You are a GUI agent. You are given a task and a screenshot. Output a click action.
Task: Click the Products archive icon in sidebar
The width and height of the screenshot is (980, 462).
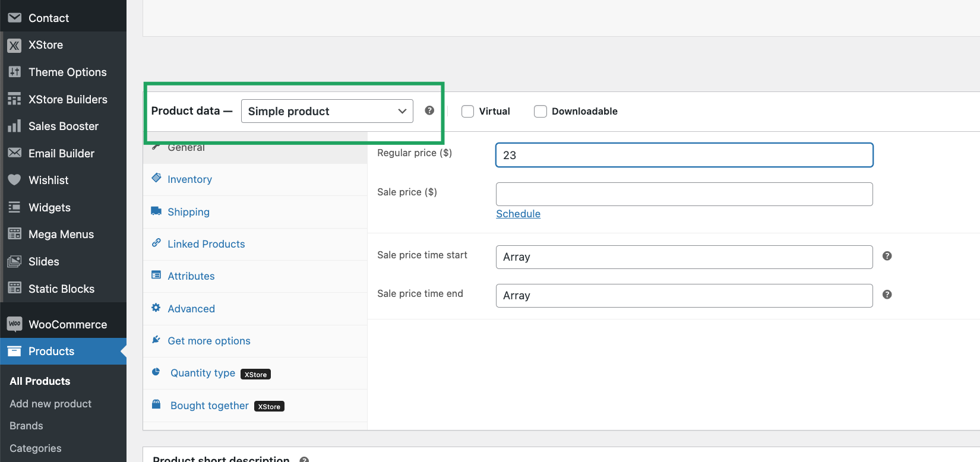(15, 351)
